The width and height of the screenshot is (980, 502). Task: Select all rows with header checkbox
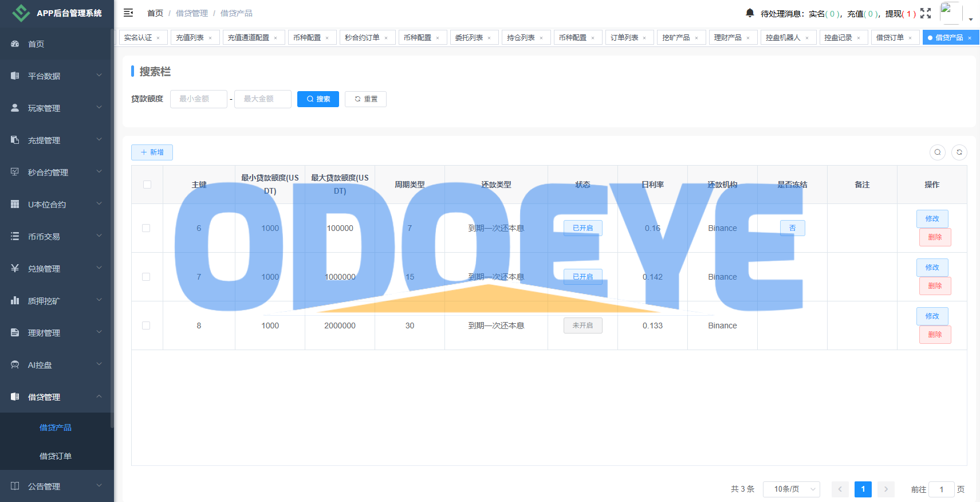point(147,185)
